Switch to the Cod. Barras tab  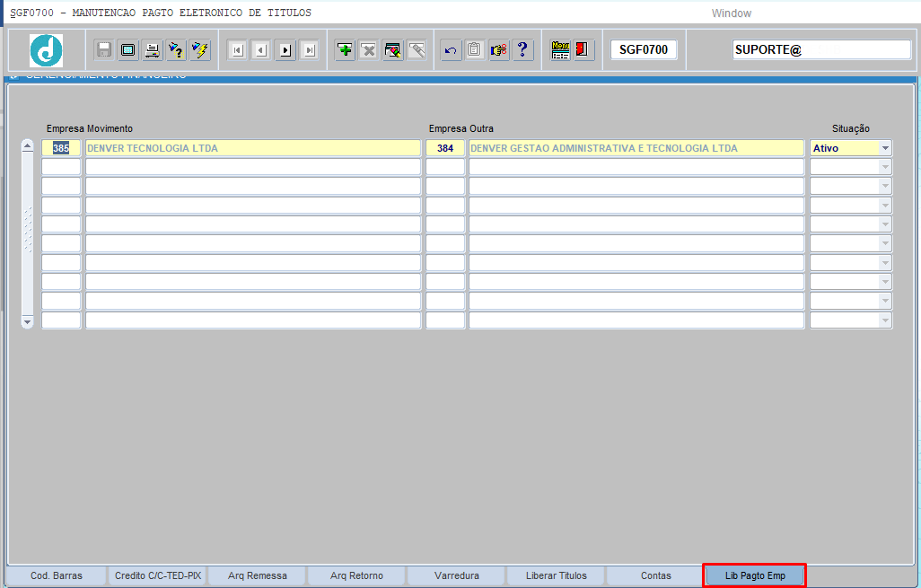[57, 575]
